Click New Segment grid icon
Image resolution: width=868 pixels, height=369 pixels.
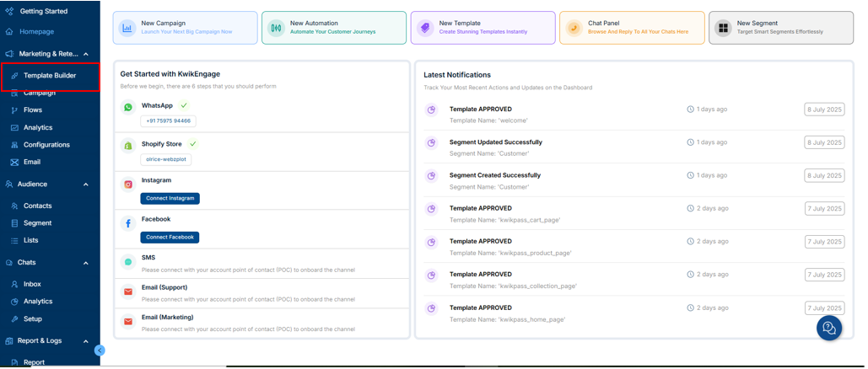pyautogui.click(x=722, y=28)
